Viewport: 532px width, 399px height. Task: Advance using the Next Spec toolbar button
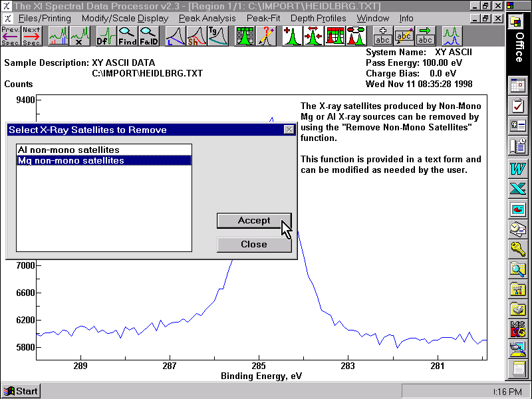(31, 36)
